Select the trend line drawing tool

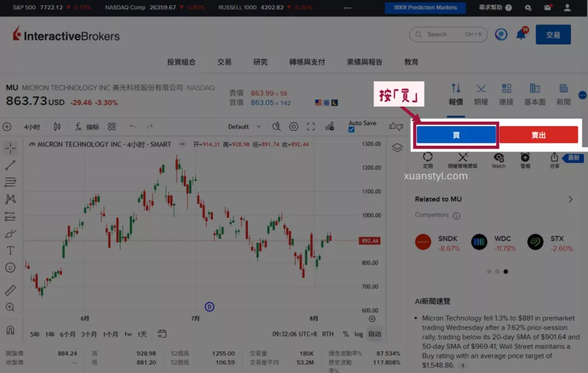(x=10, y=165)
